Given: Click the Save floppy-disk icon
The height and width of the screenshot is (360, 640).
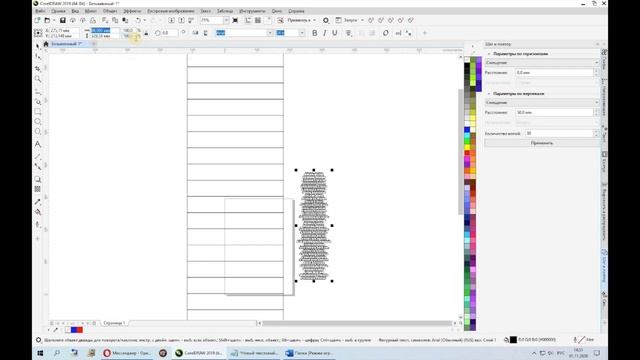Looking at the screenshot, I should 63,20.
